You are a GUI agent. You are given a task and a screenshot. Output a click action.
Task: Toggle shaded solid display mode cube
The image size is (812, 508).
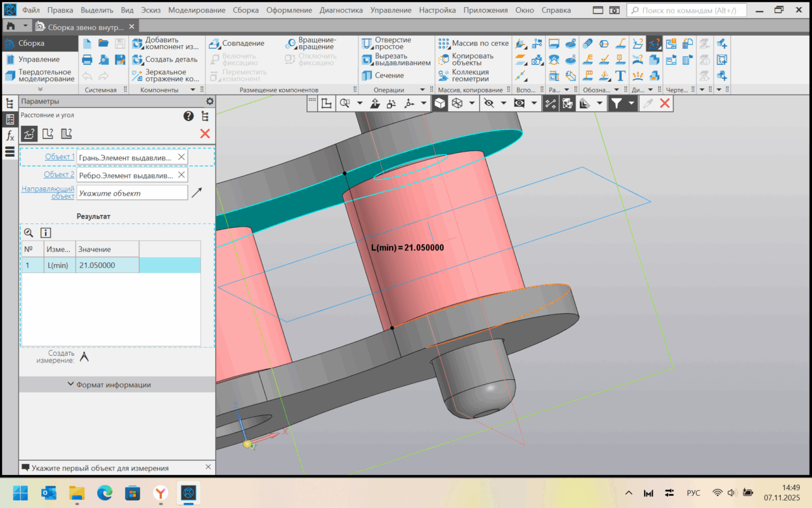(440, 104)
